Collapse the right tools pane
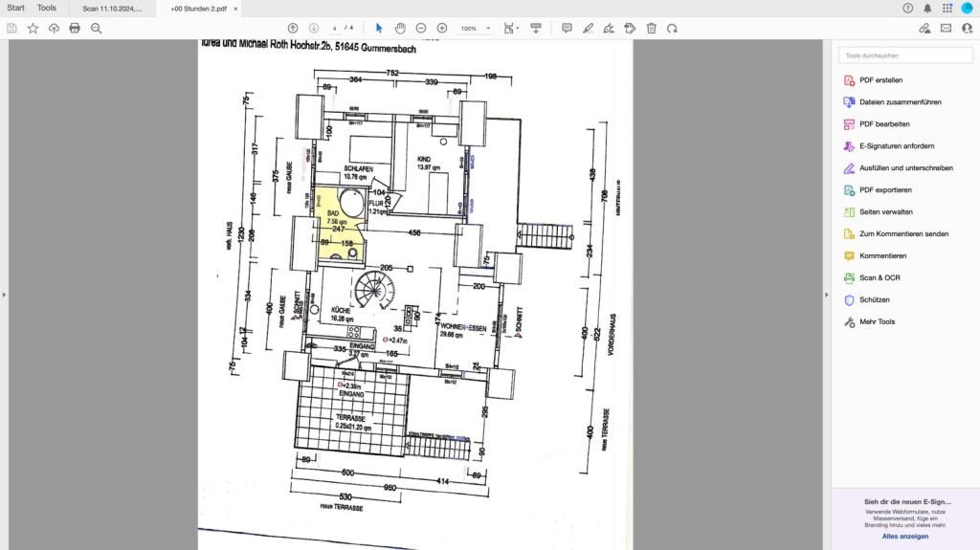 [x=827, y=295]
